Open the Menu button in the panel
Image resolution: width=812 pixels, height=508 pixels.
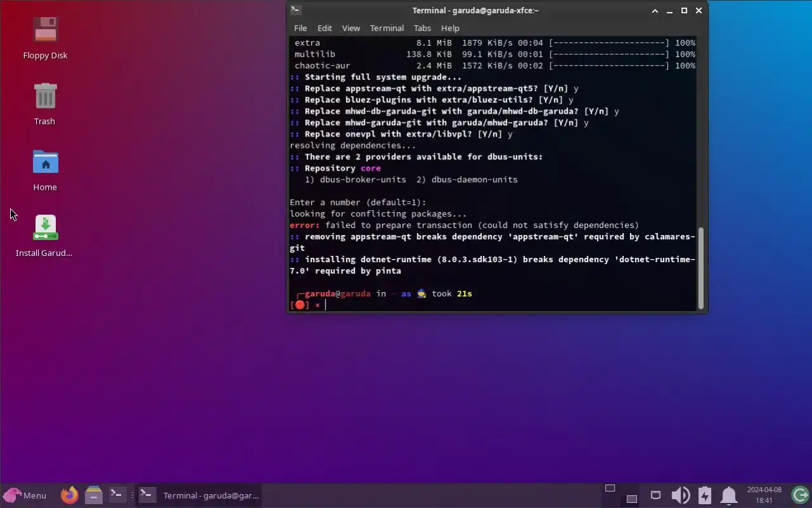(x=25, y=495)
